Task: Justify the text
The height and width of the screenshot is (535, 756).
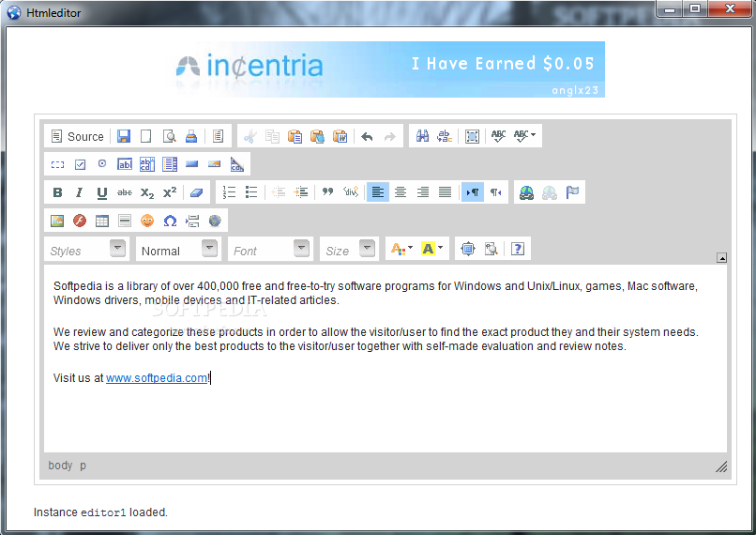Action: pos(445,192)
